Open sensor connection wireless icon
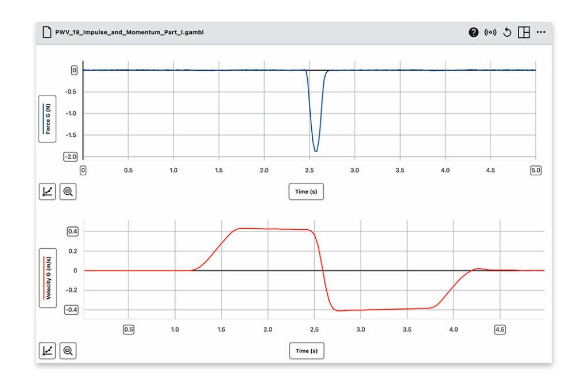 (490, 32)
